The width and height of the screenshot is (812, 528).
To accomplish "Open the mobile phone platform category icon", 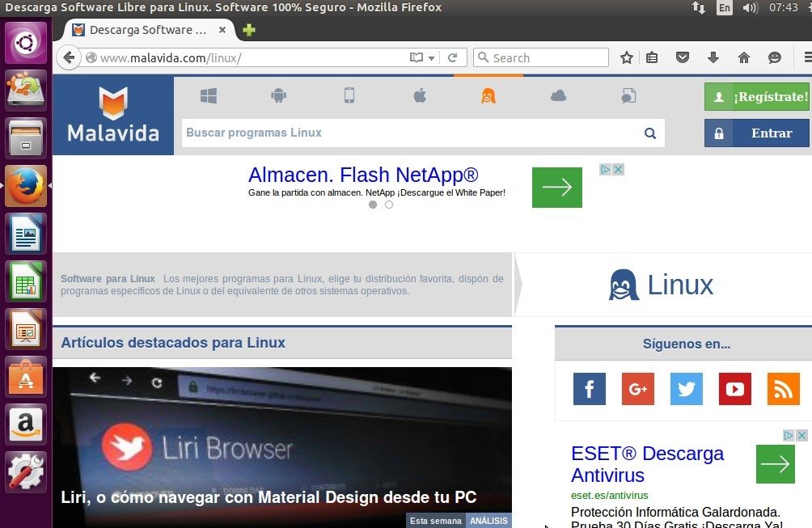I will pyautogui.click(x=349, y=95).
